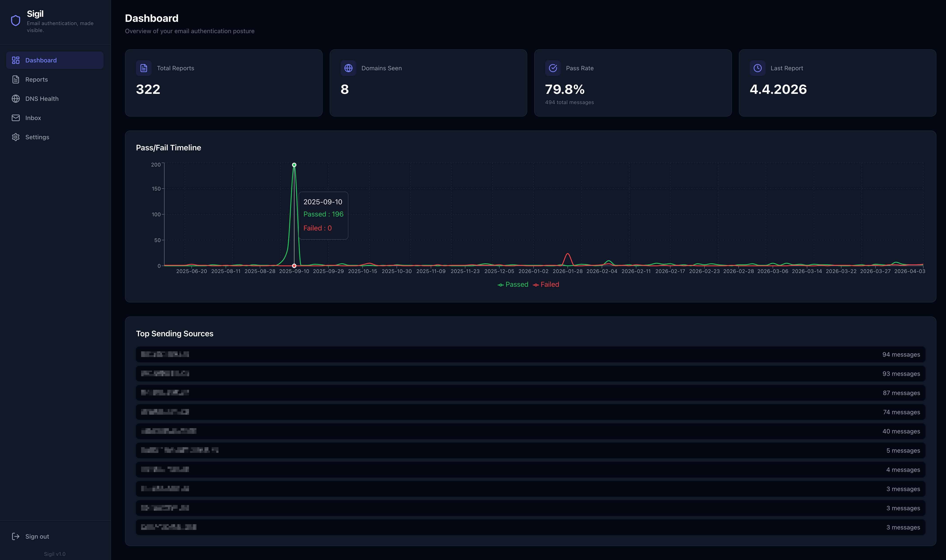Click the red Failed spike near 2026-01-28

(568, 254)
